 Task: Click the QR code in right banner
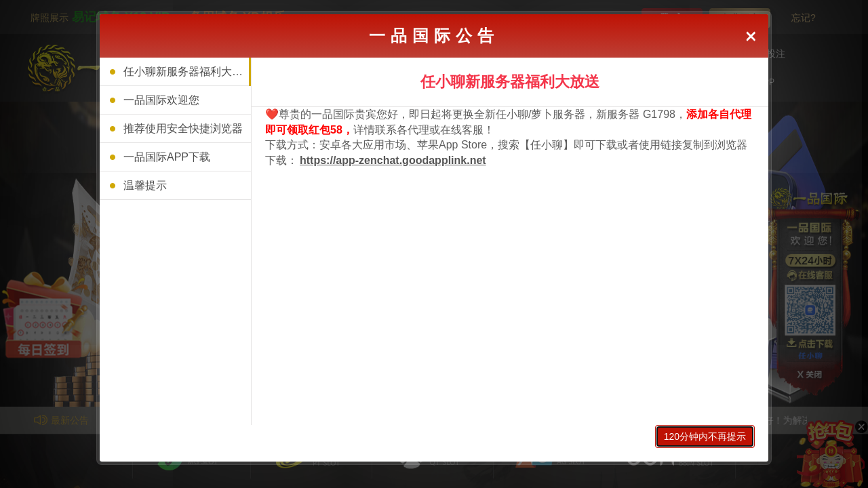pyautogui.click(x=810, y=310)
